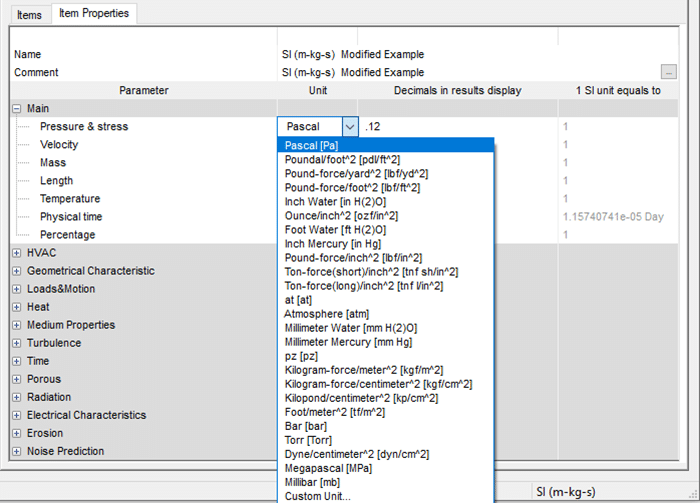Viewport: 700px width, 503px height.
Task: Select the at [at] unit
Action: 386,300
